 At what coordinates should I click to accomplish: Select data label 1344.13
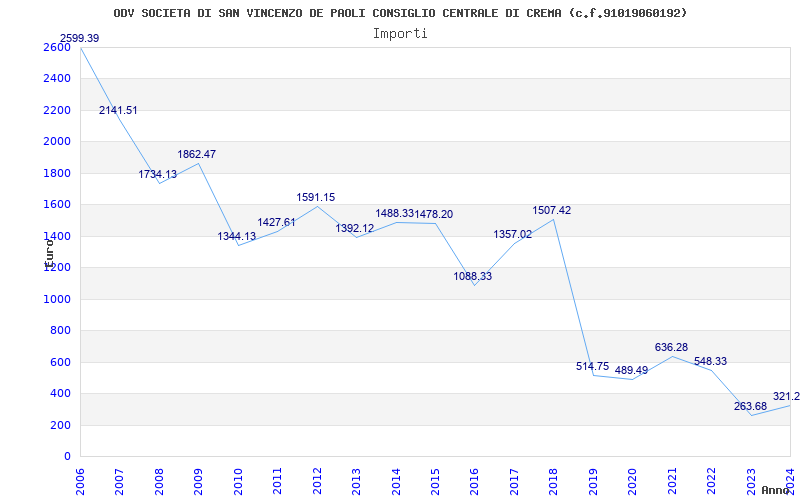pyautogui.click(x=237, y=236)
